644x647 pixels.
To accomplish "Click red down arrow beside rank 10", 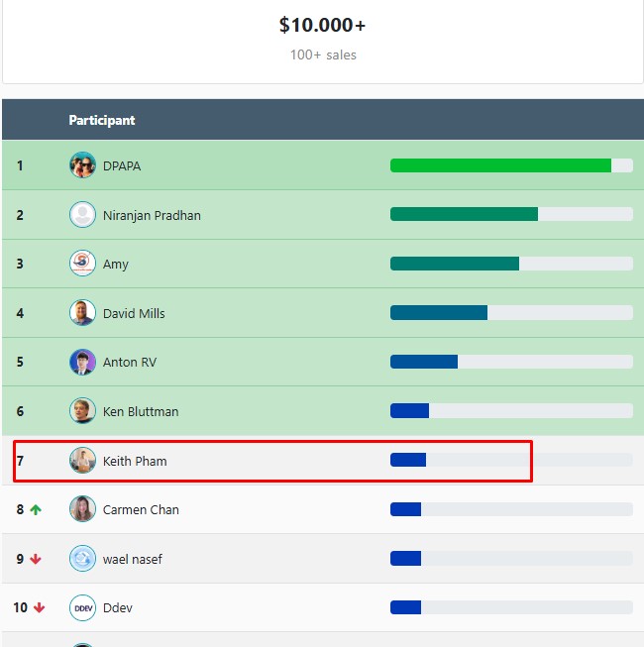I will [40, 607].
